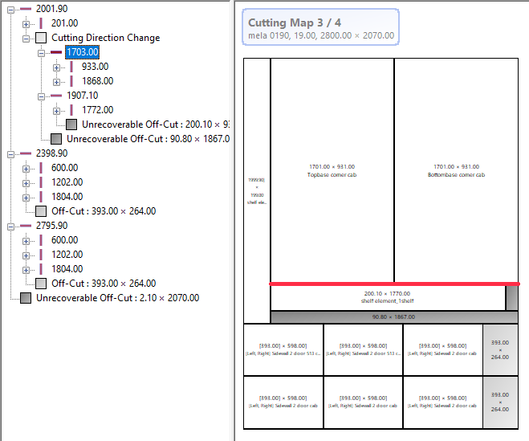Click the Off-Cut icon under 2795.90

(x=41, y=283)
